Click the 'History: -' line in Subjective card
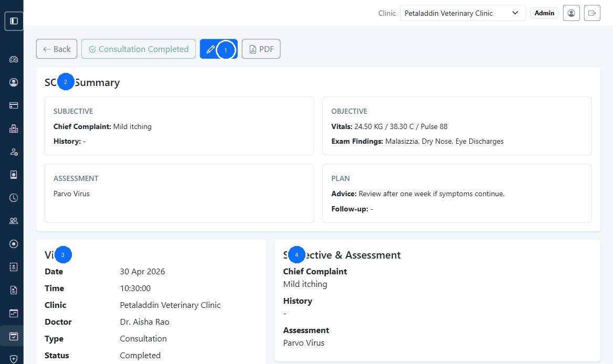The width and height of the screenshot is (613, 364). point(70,142)
